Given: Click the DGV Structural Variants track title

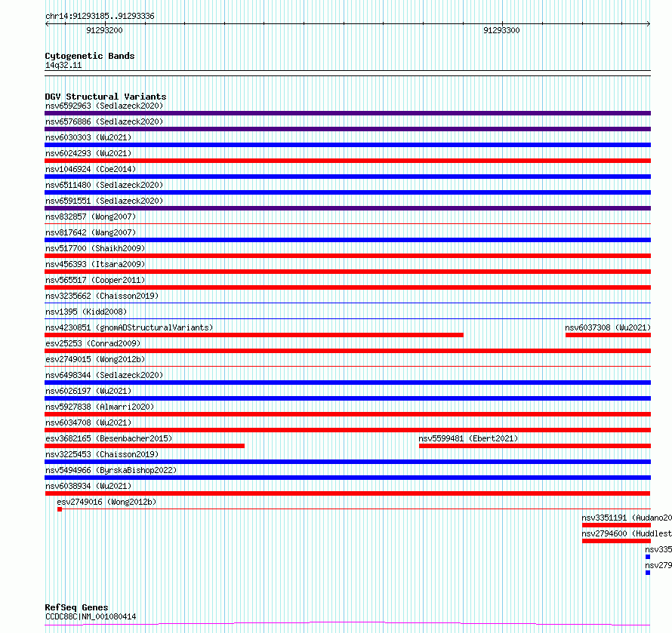Looking at the screenshot, I should coord(106,97).
